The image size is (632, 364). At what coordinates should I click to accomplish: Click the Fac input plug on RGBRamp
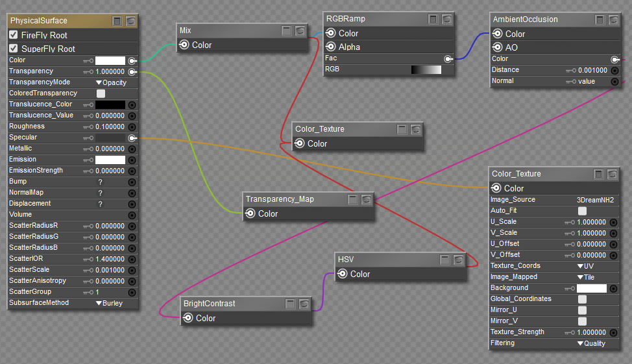tap(448, 59)
